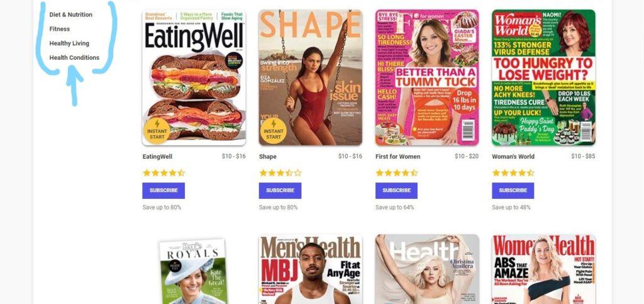The height and width of the screenshot is (304, 644).
Task: Click EatingWell star rating
Action: pos(164,173)
